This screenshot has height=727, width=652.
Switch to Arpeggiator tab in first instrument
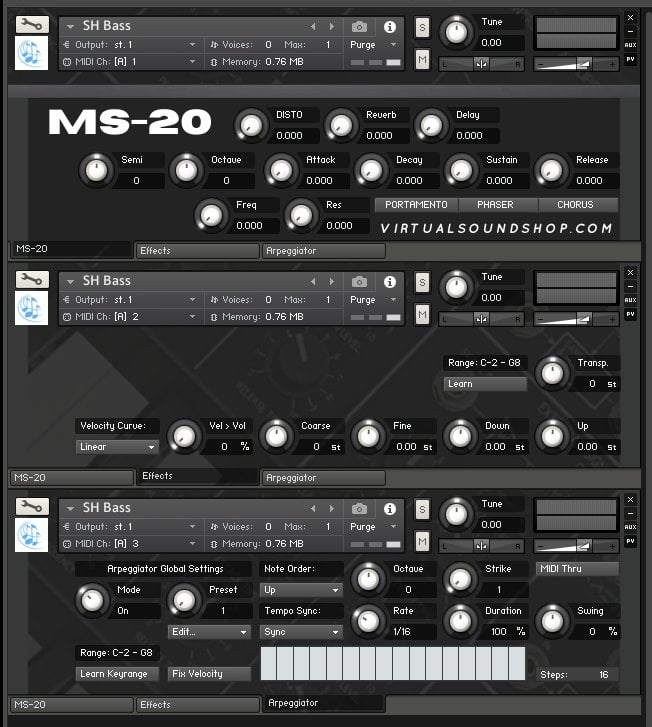323,251
